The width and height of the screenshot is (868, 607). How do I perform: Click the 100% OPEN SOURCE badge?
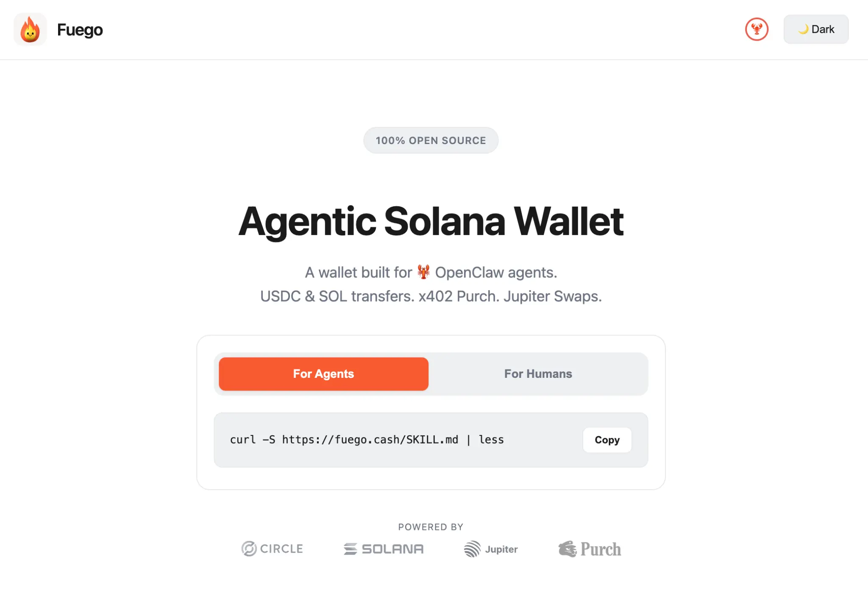pyautogui.click(x=431, y=140)
